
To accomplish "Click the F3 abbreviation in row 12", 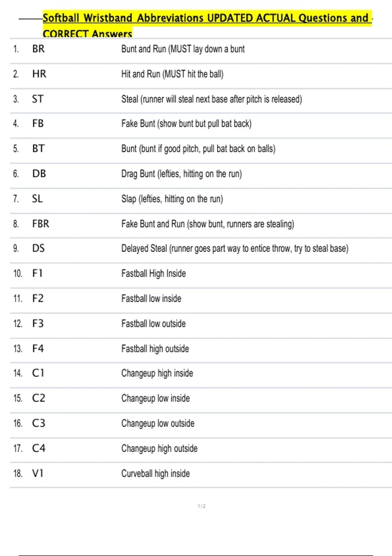I will 38,324.
